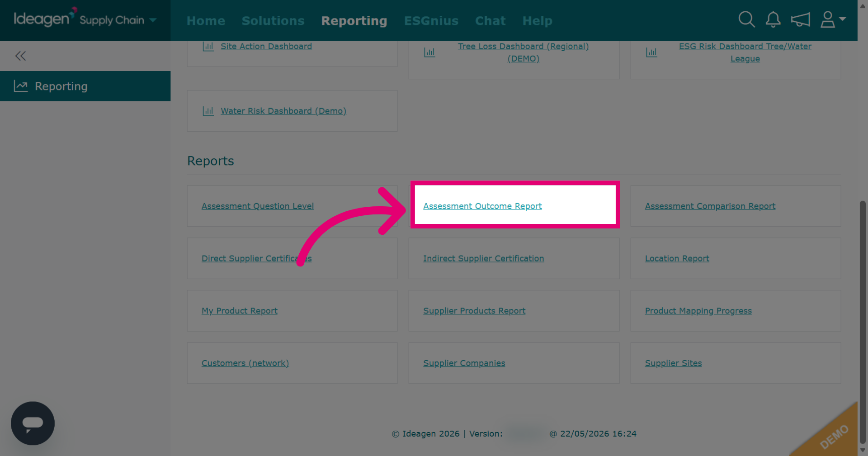Open the announcements megaphone icon
This screenshot has width=868, height=456.
point(800,19)
